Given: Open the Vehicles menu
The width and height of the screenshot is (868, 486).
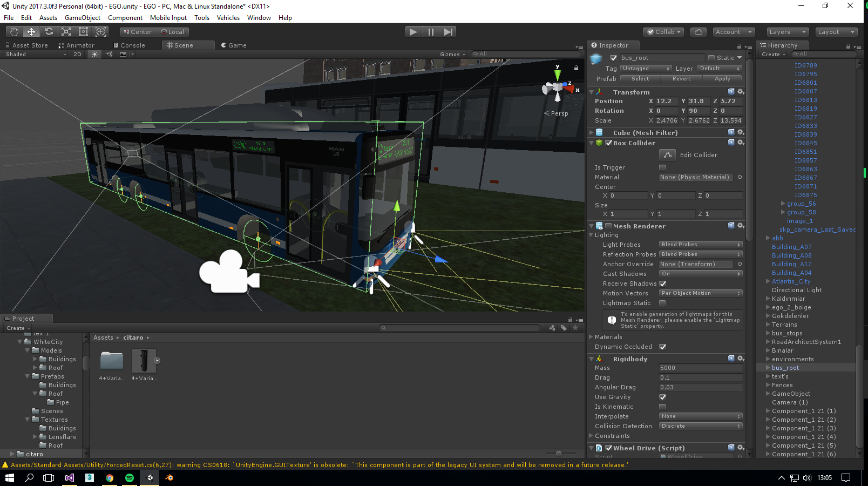Looking at the screenshot, I should [x=228, y=18].
